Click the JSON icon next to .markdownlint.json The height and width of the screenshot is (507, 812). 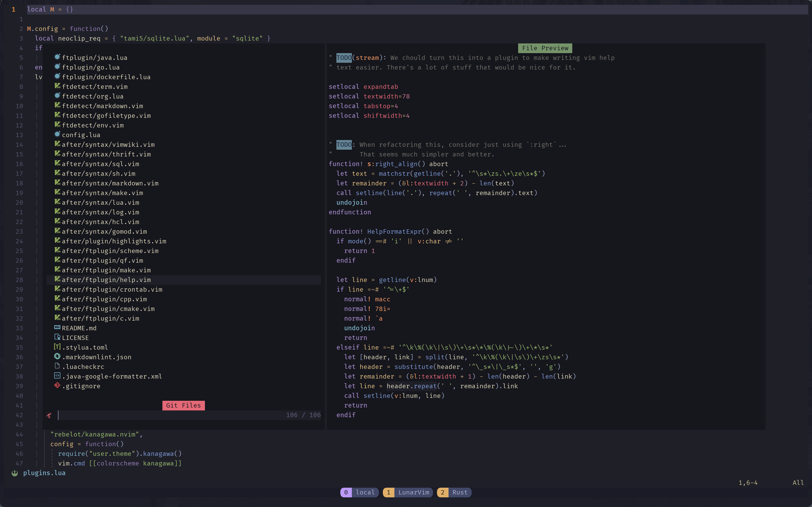point(57,356)
